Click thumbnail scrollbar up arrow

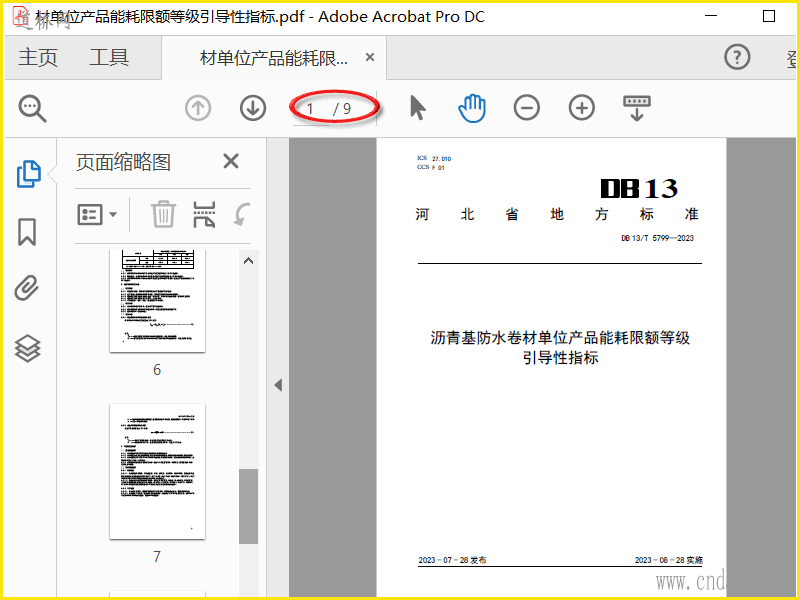coord(248,261)
